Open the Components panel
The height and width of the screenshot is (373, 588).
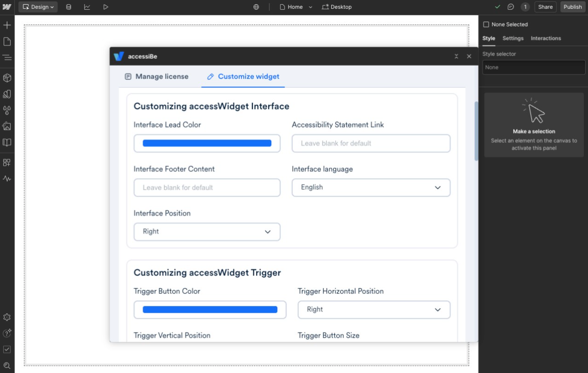7,78
